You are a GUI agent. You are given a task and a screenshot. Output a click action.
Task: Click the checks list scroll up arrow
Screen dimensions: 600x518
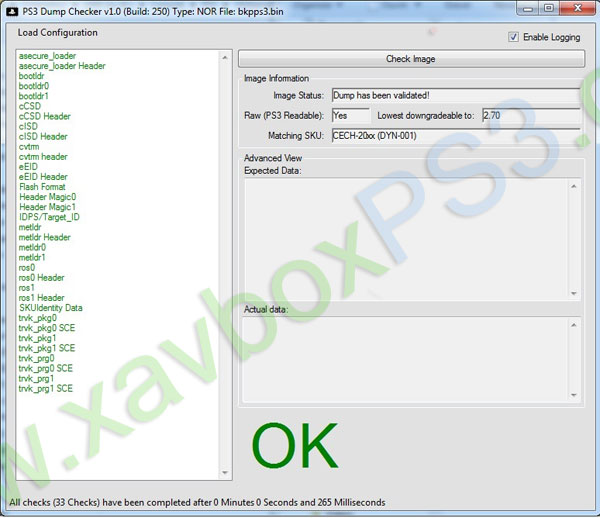225,57
